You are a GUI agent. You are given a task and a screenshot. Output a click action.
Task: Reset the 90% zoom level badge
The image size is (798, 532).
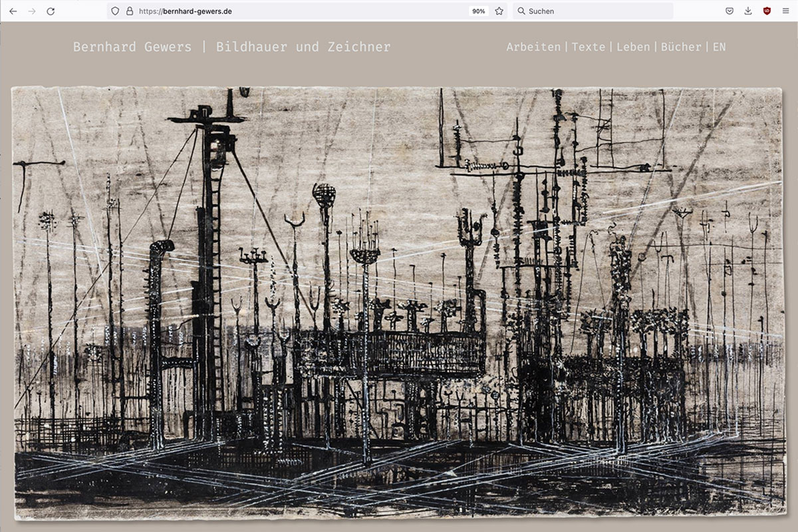pyautogui.click(x=478, y=11)
